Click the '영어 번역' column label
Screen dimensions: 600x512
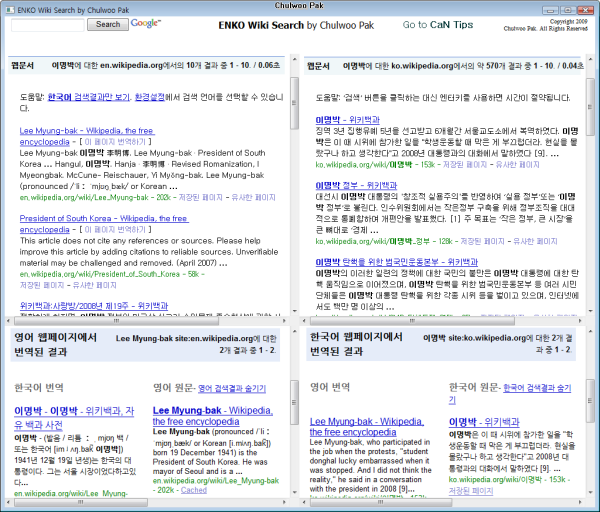[330, 387]
